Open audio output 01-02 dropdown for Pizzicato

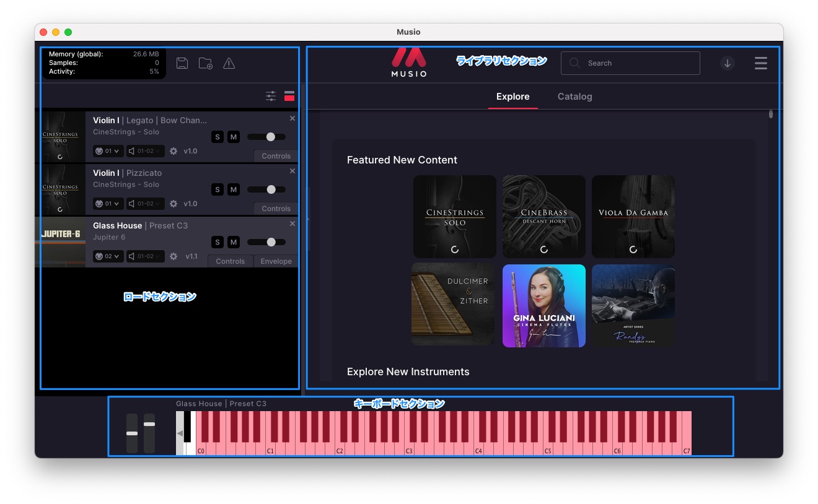click(x=146, y=204)
